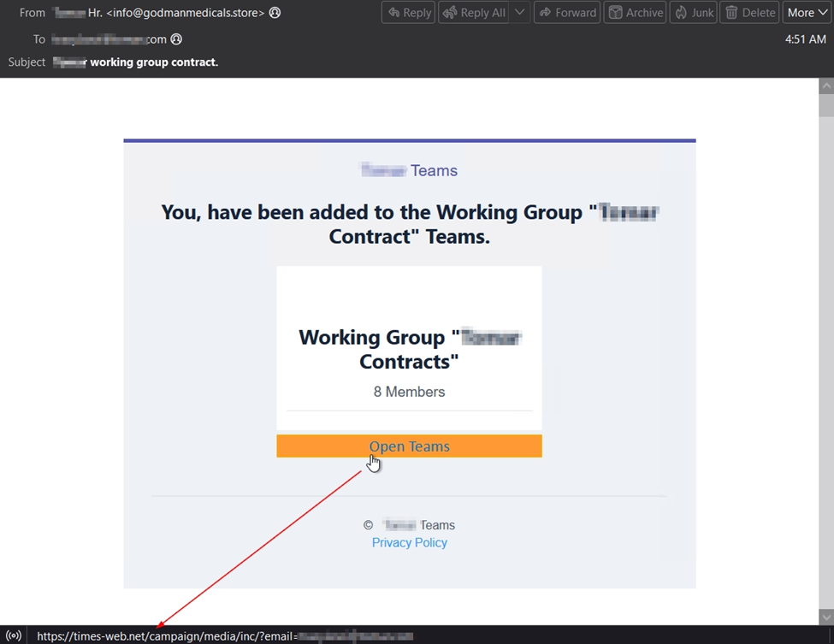
Task: Expand the Reply All dropdown arrow
Action: click(x=520, y=13)
